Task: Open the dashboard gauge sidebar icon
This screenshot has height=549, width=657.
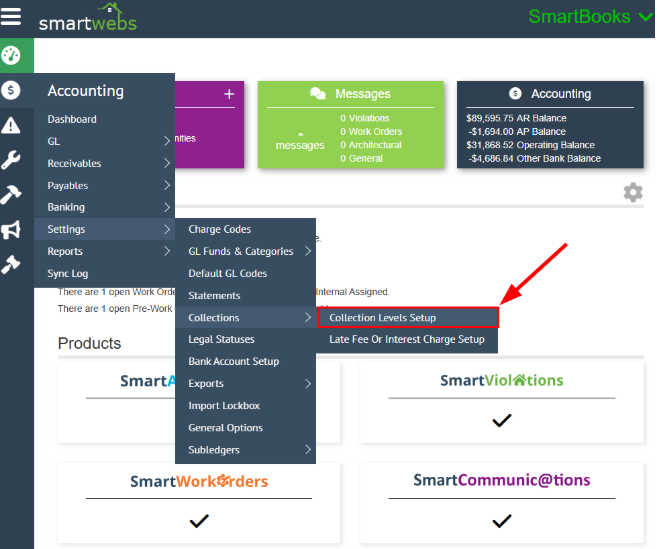Action: click(x=11, y=55)
